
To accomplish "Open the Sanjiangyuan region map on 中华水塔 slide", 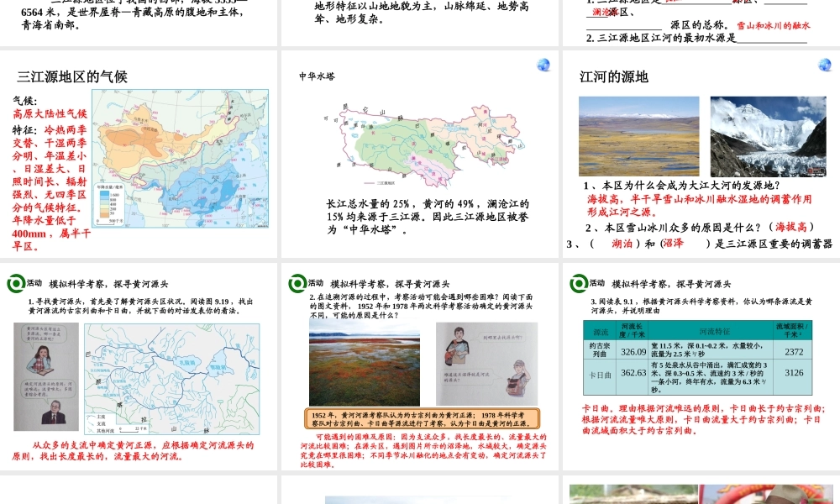I will (x=424, y=144).
